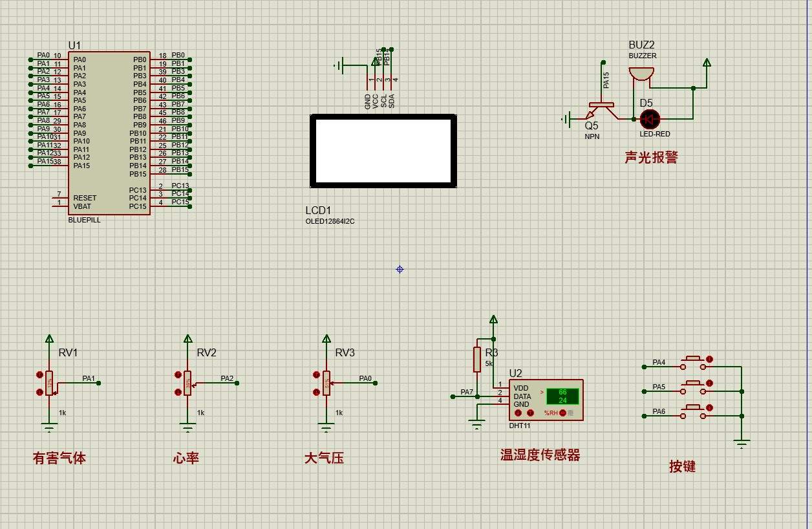Viewport: 812px width, 529px height.
Task: Click the 大气压 label
Action: click(324, 459)
